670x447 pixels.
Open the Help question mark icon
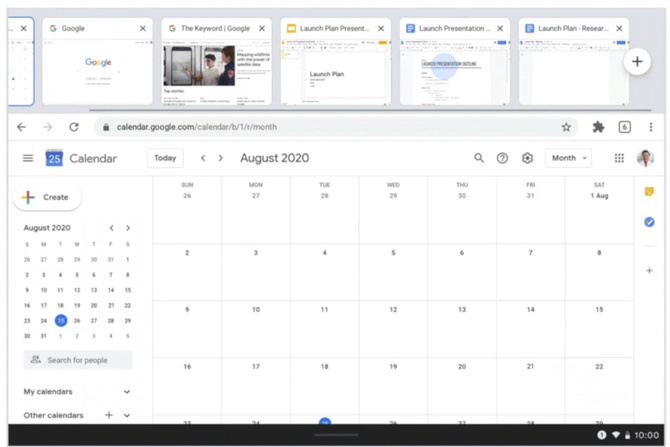tap(502, 158)
